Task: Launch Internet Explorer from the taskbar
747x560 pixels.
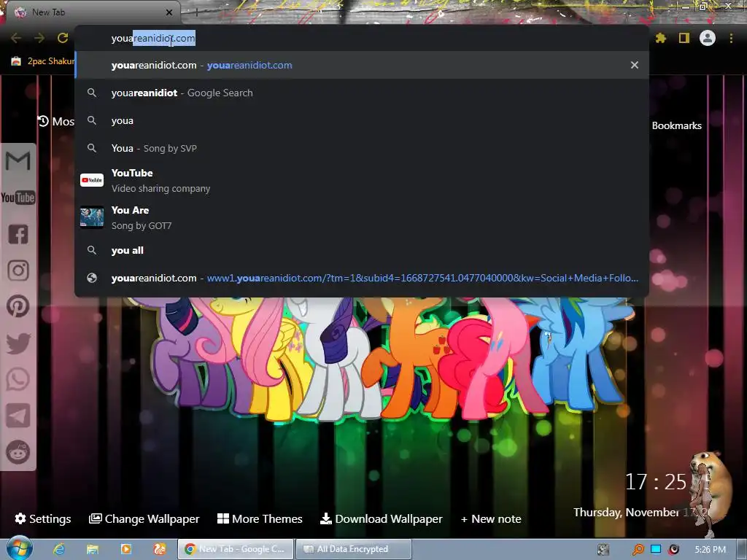Action: pos(59,549)
